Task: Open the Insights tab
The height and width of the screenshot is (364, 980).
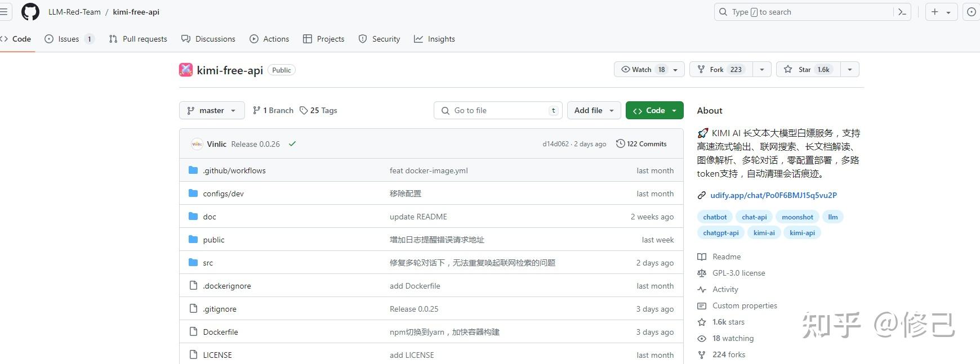Action: tap(434, 39)
